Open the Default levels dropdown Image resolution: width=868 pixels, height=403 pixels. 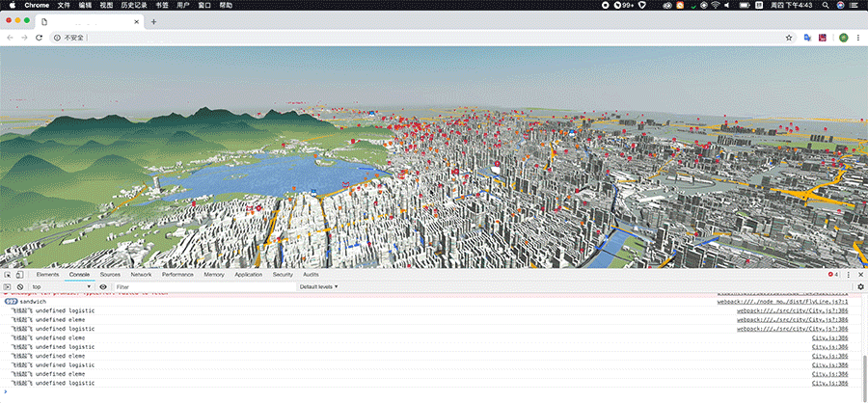coord(318,286)
